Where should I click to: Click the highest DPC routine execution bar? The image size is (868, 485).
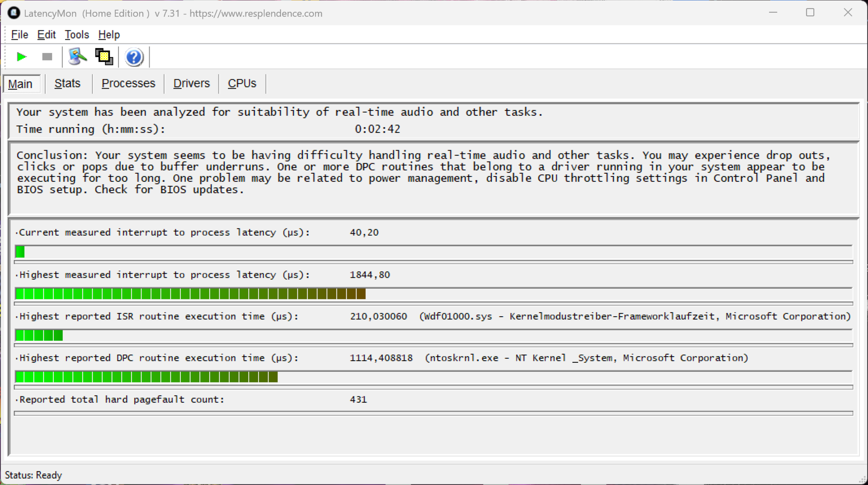(x=434, y=377)
